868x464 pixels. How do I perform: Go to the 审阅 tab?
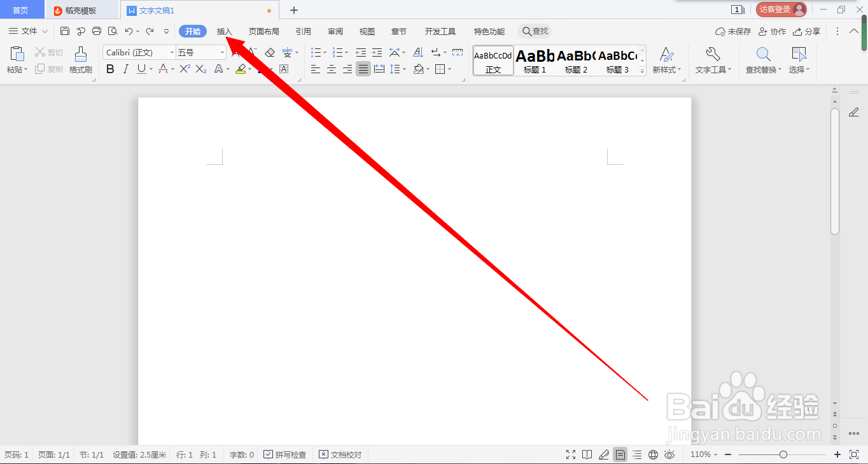pos(335,31)
